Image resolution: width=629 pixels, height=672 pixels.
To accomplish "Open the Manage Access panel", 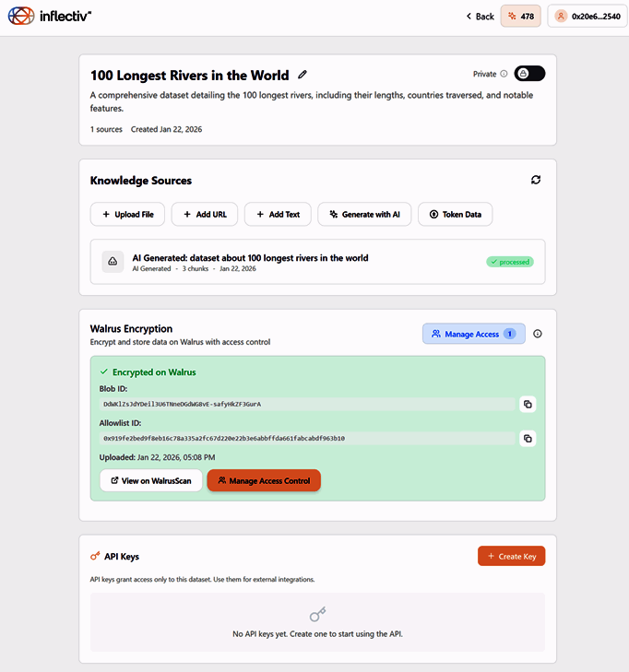I will coord(473,335).
